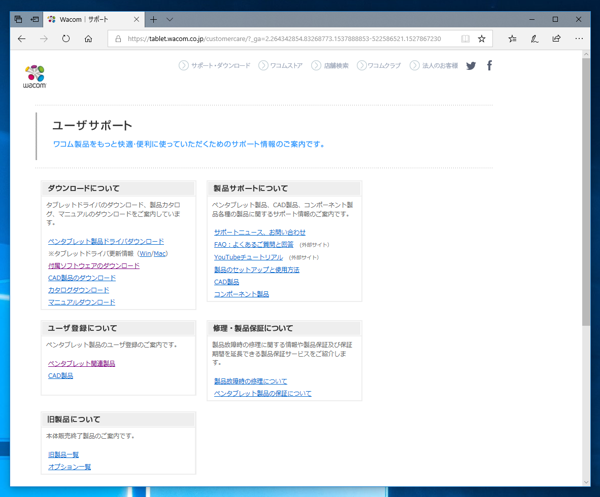Open 製品のセットアップと使用方法 link
Viewport: 600px width, 497px height.
pos(257,270)
